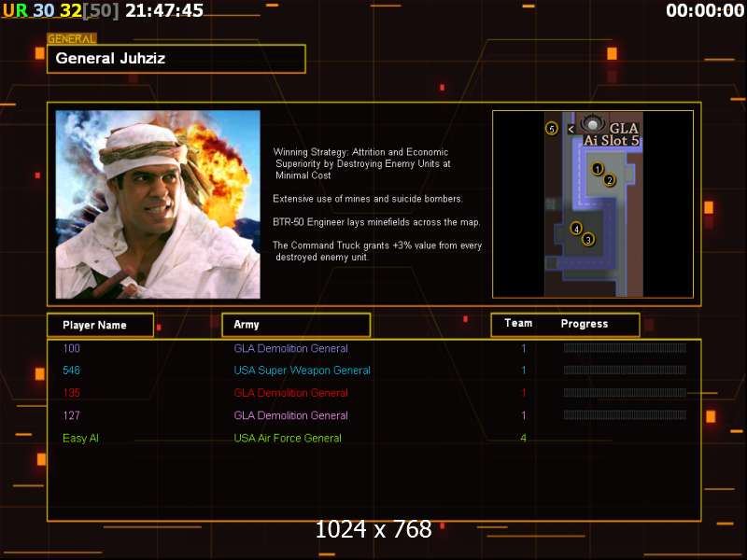
Task: Select player name 548
Action: pos(72,371)
